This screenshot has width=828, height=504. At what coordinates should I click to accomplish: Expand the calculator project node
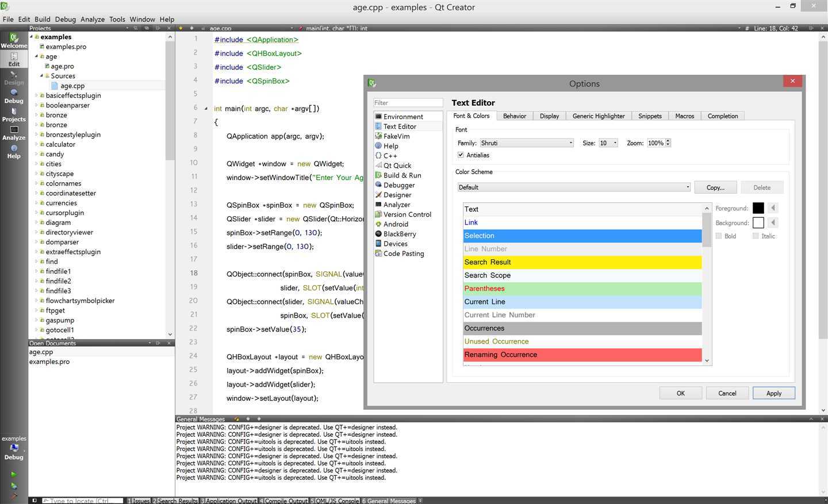pos(36,144)
